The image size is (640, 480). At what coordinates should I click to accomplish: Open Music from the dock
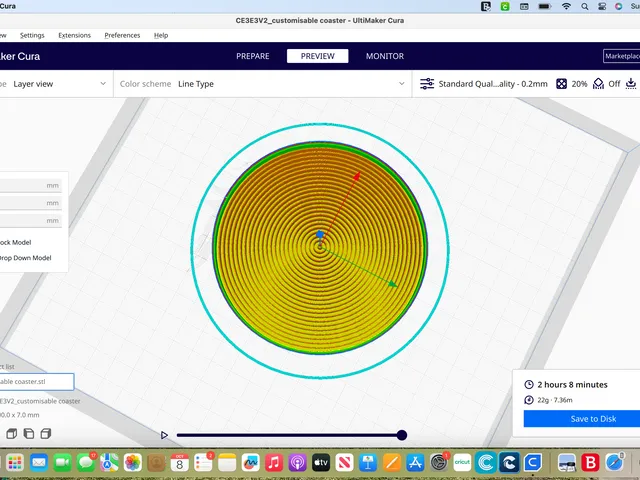tap(274, 462)
